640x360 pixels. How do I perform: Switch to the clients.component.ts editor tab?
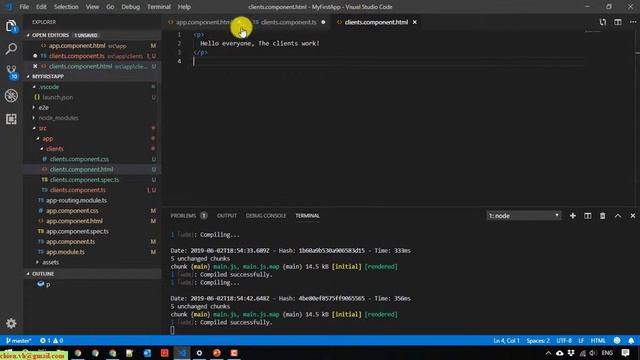click(x=289, y=22)
